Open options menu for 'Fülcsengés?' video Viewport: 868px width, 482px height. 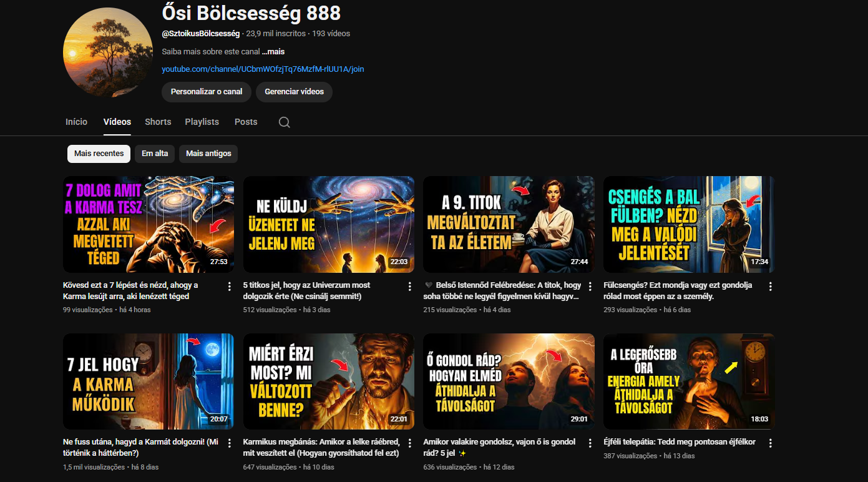770,287
